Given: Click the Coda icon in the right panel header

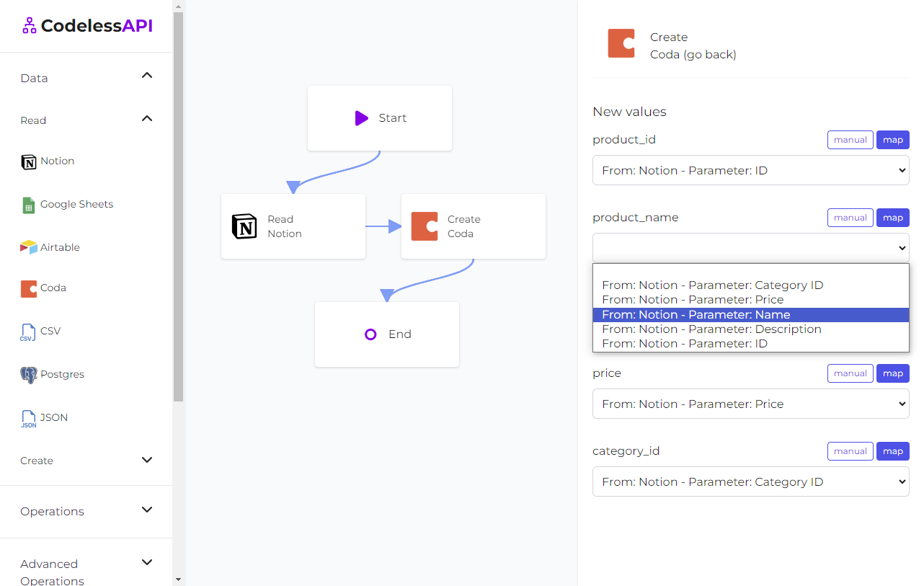Looking at the screenshot, I should tap(621, 43).
